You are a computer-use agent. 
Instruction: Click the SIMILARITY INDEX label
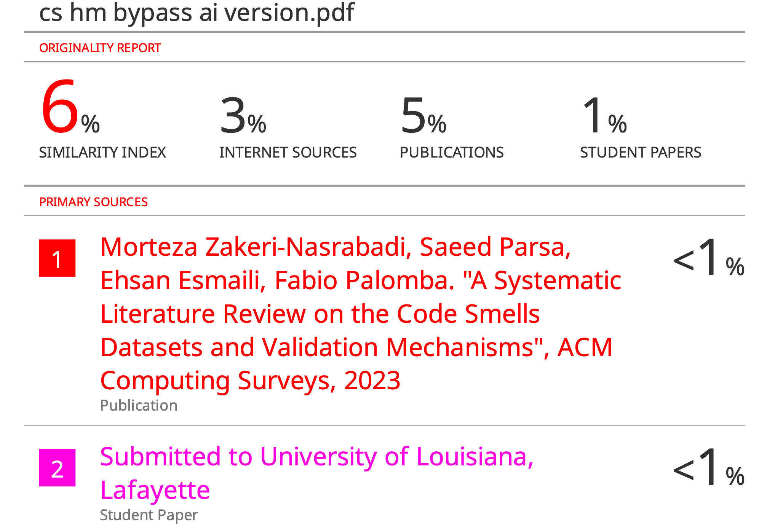coord(102,153)
